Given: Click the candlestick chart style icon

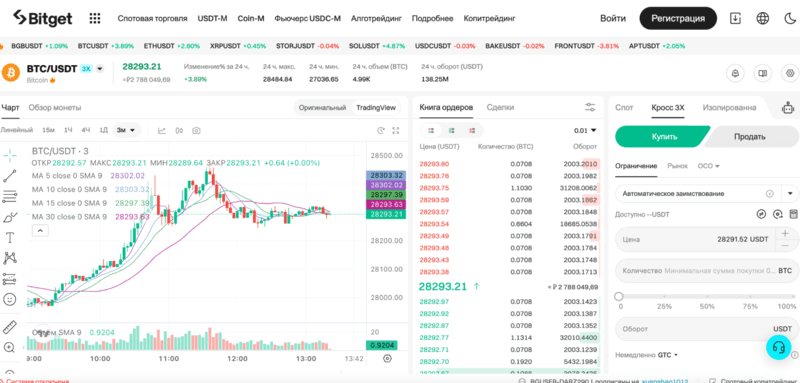Looking at the screenshot, I should pos(179,131).
